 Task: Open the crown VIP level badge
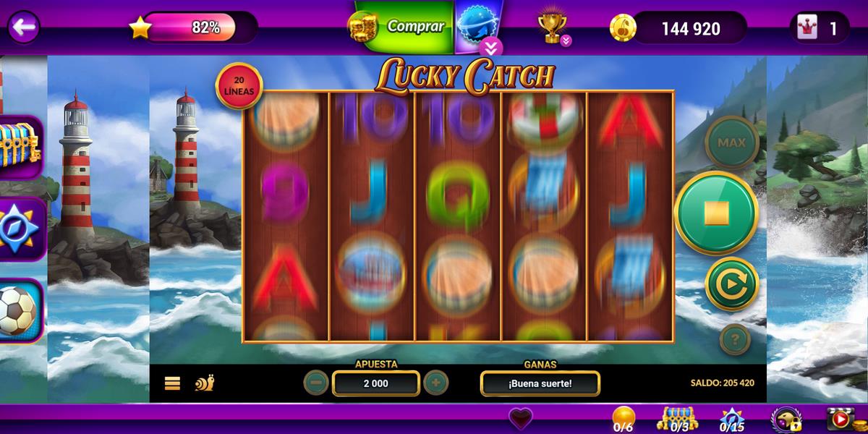coord(820,28)
